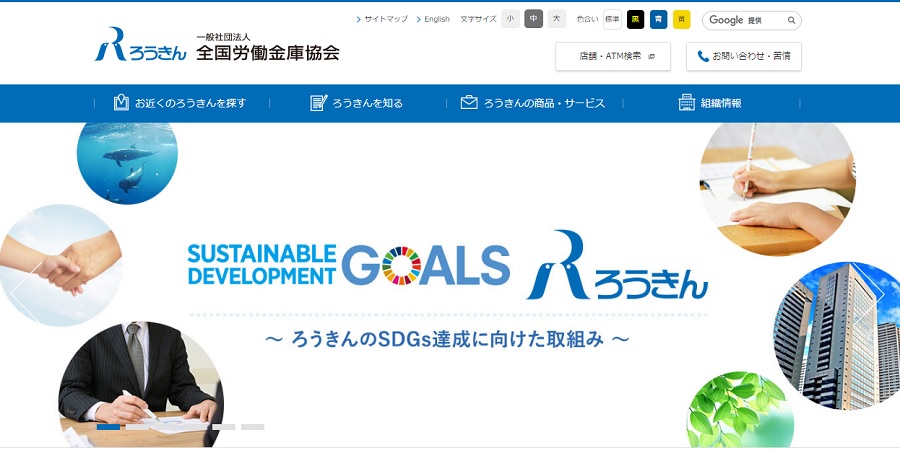Open the ろうきんの商品・サービス menu

(x=534, y=103)
